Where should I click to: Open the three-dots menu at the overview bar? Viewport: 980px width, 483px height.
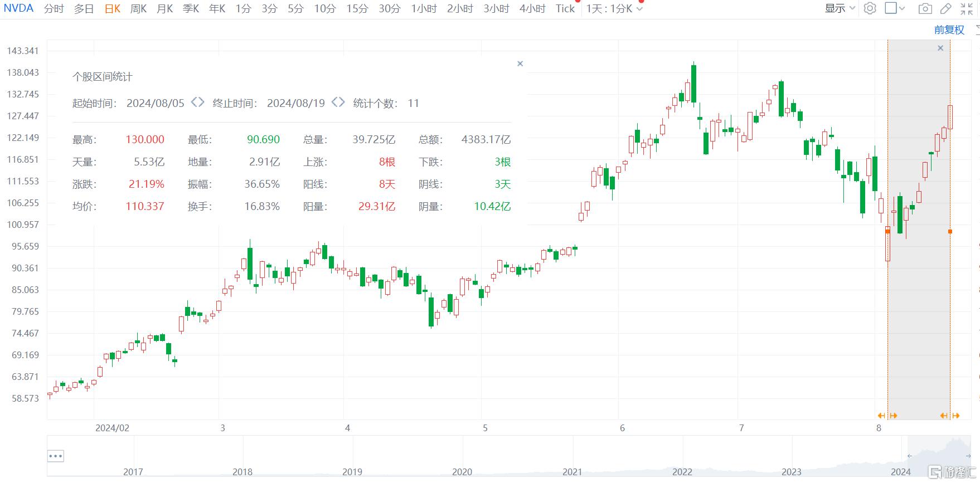pos(56,456)
